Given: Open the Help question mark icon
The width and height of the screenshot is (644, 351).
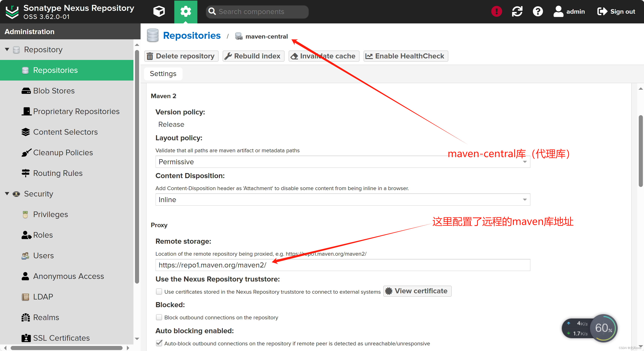Looking at the screenshot, I should pyautogui.click(x=538, y=11).
